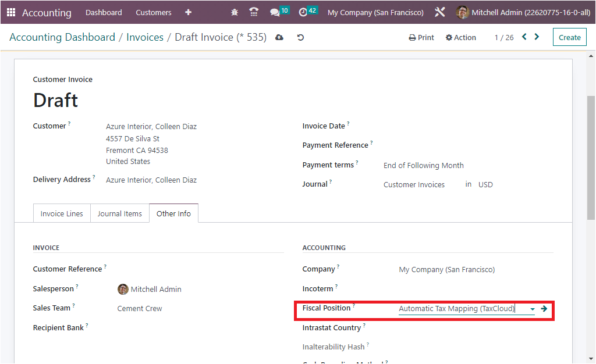Viewport: 596px width, 364px height.
Task: Click the Customer Invoice heading text
Action: [x=63, y=79]
